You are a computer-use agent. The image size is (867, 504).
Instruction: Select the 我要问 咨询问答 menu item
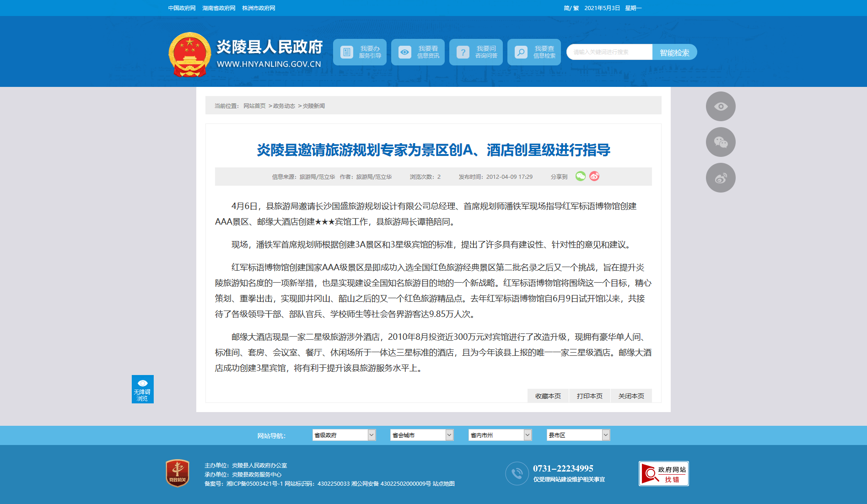pyautogui.click(x=476, y=52)
